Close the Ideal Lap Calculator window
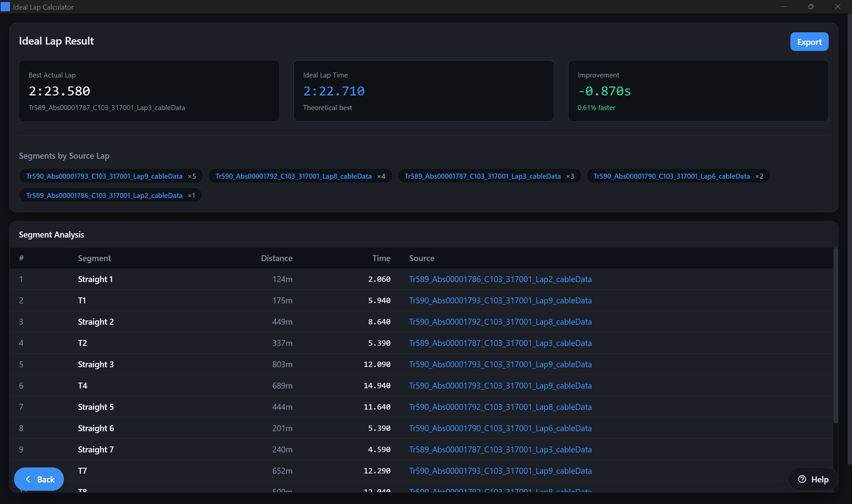 coord(837,6)
